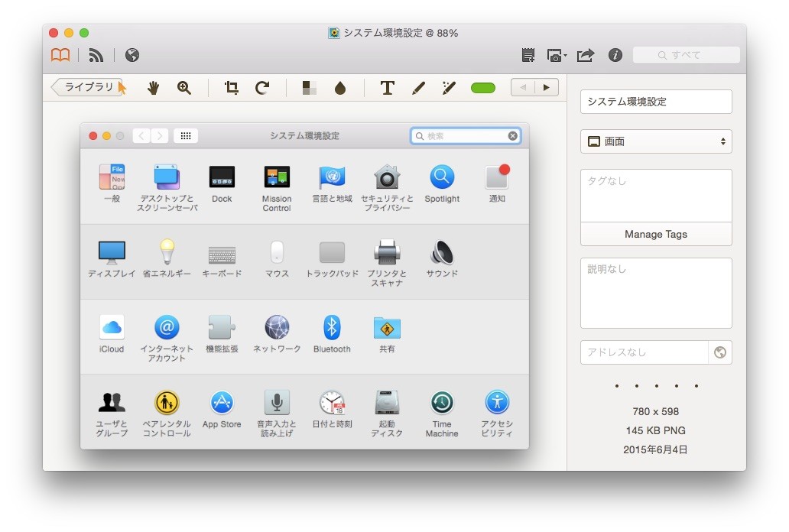This screenshot has height=532, width=789.
Task: Click the Mission Control icon
Action: pyautogui.click(x=277, y=177)
